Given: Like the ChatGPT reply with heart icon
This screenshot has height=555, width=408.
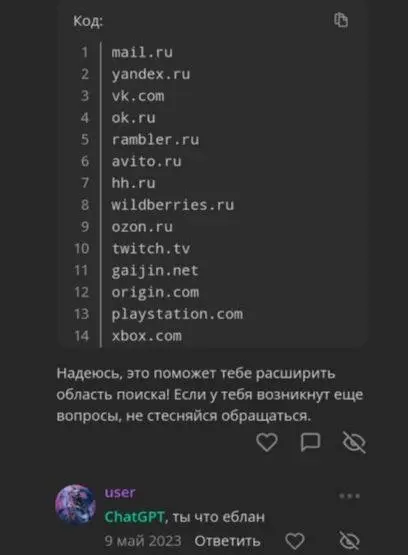Looking at the screenshot, I should (266, 442).
